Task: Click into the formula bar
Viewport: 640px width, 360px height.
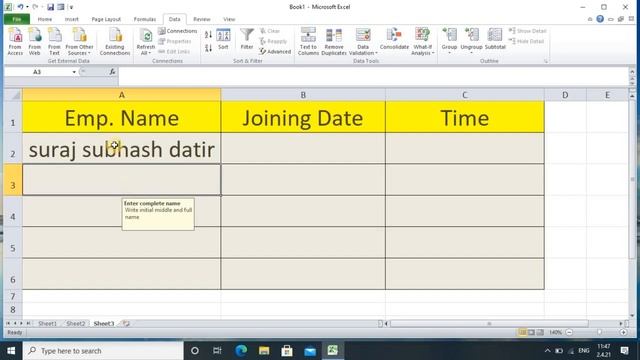Action: (373, 76)
